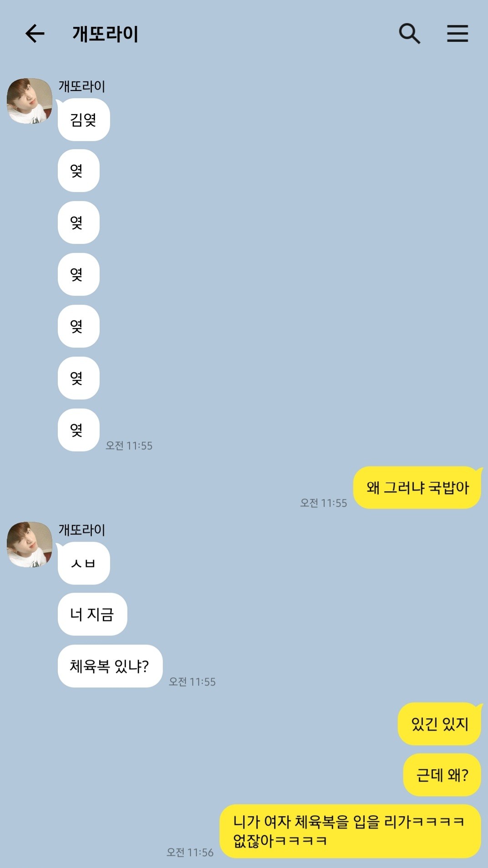Tap the ㅅㅂ message bubble
The width and height of the screenshot is (488, 868).
pos(84,563)
